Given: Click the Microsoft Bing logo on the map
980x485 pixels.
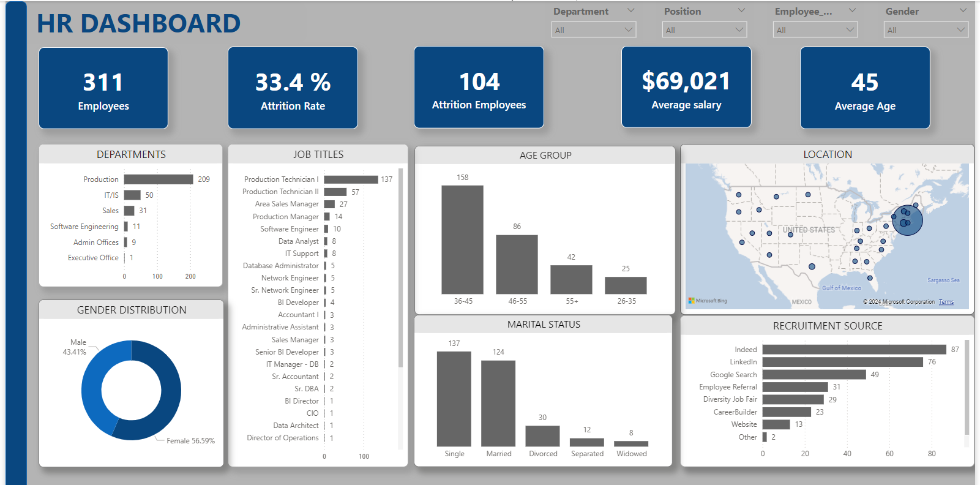Looking at the screenshot, I should point(708,301).
